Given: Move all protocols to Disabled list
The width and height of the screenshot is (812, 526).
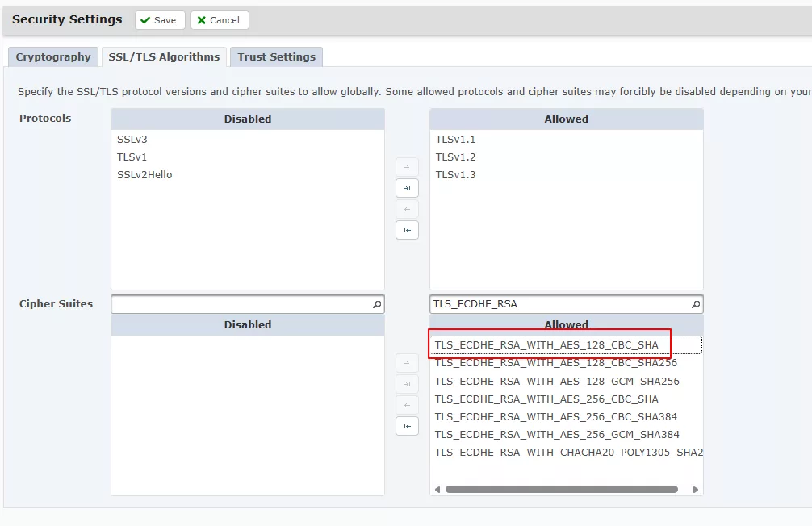Looking at the screenshot, I should coord(407,230).
